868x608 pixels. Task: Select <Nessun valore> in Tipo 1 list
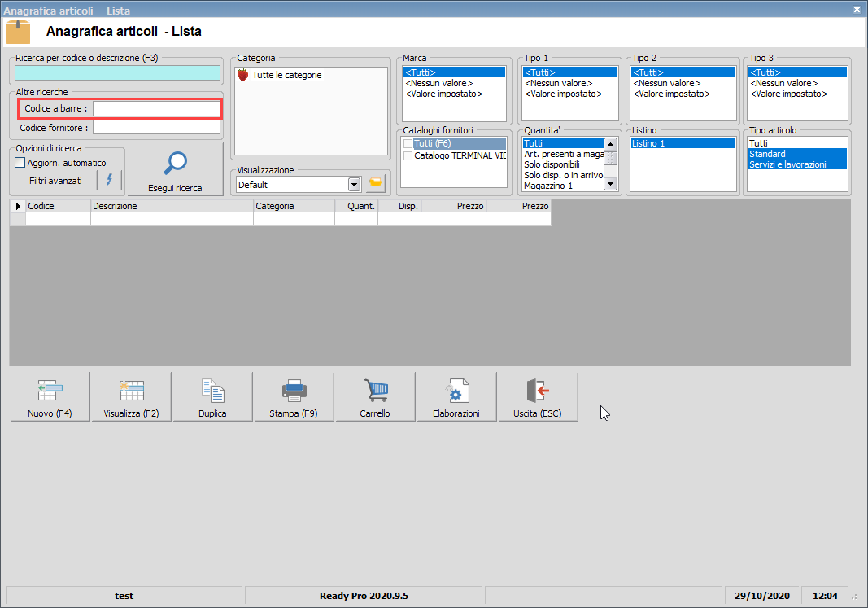click(570, 83)
